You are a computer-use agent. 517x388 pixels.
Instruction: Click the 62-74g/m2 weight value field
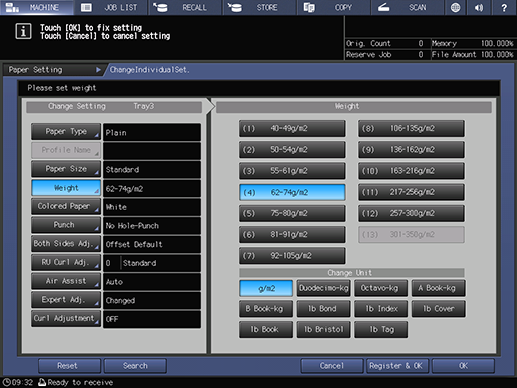pos(152,189)
